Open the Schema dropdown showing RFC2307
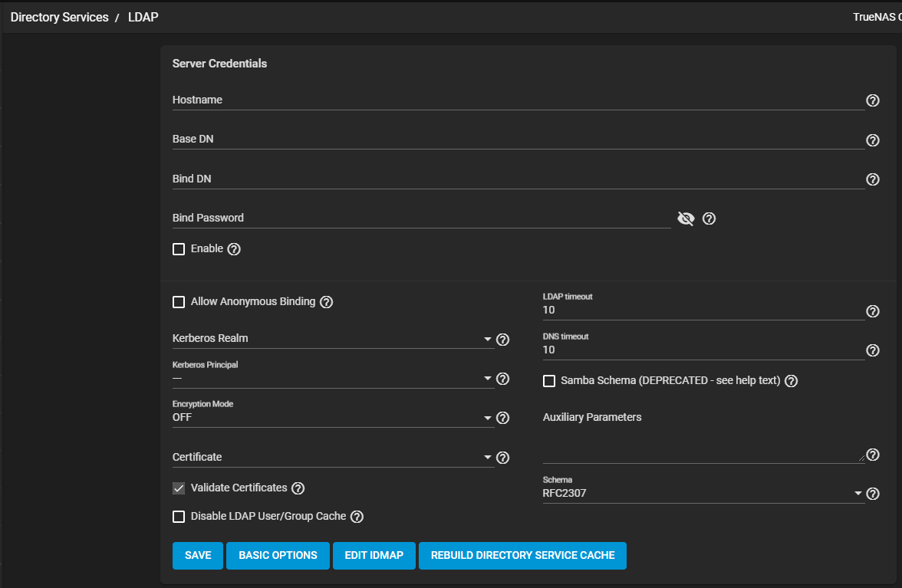Viewport: 902px width, 588px height. pyautogui.click(x=702, y=494)
